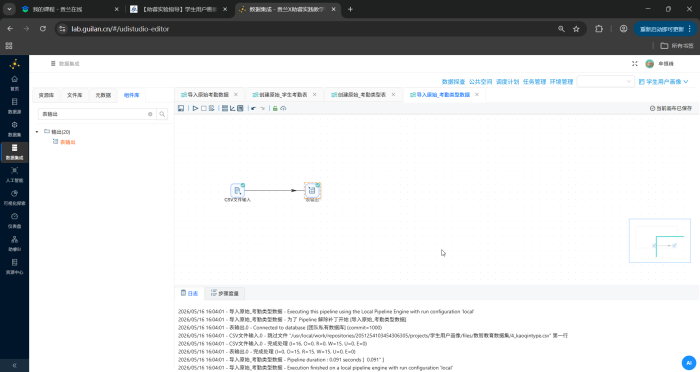Open 资源中心 in the left sidebar
The height and width of the screenshot is (372, 700).
(14, 266)
